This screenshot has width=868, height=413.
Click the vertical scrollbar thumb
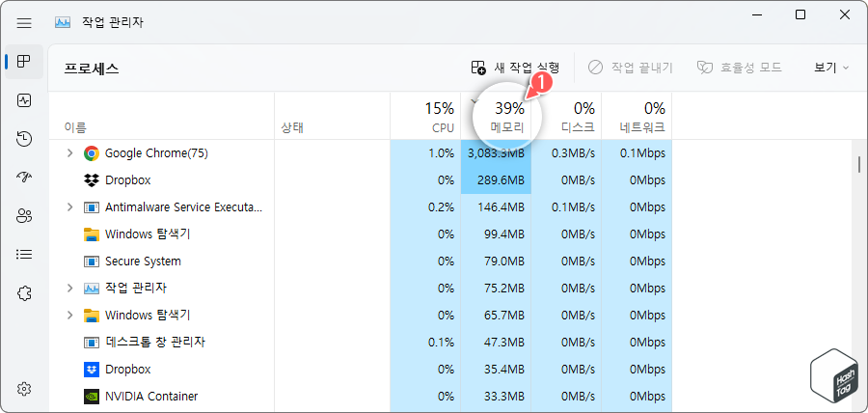pos(859,164)
